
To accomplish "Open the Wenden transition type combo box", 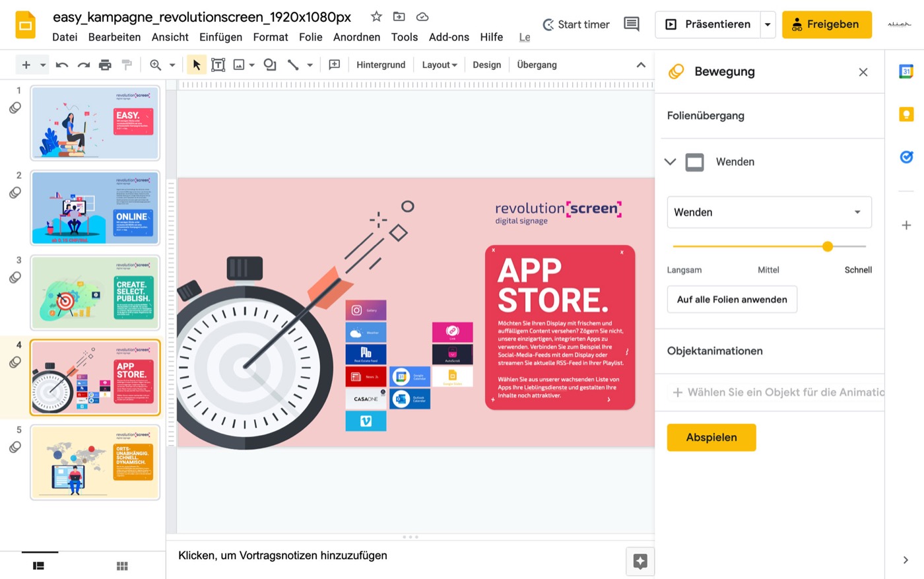I will click(x=769, y=212).
